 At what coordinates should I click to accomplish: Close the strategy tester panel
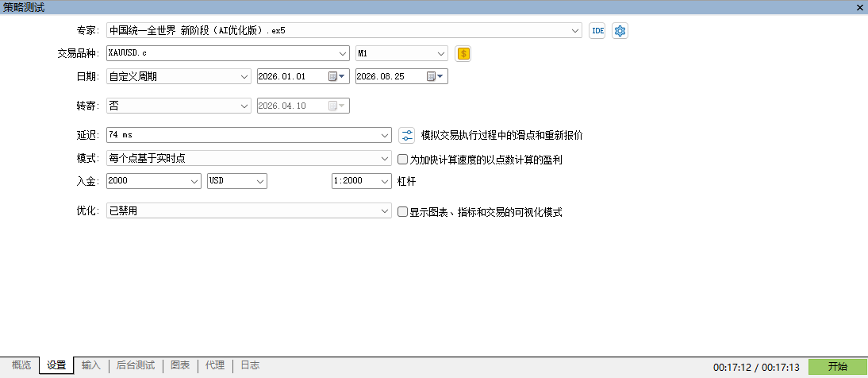862,7
